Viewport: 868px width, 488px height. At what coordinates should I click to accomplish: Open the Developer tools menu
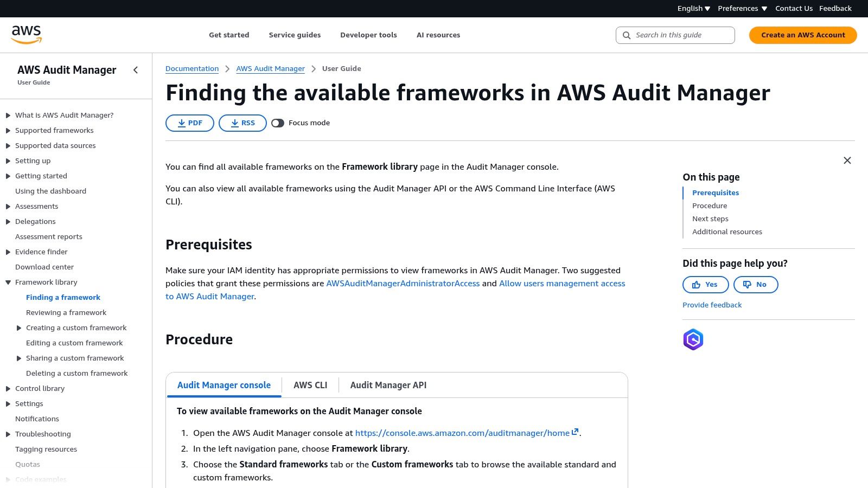[368, 35]
